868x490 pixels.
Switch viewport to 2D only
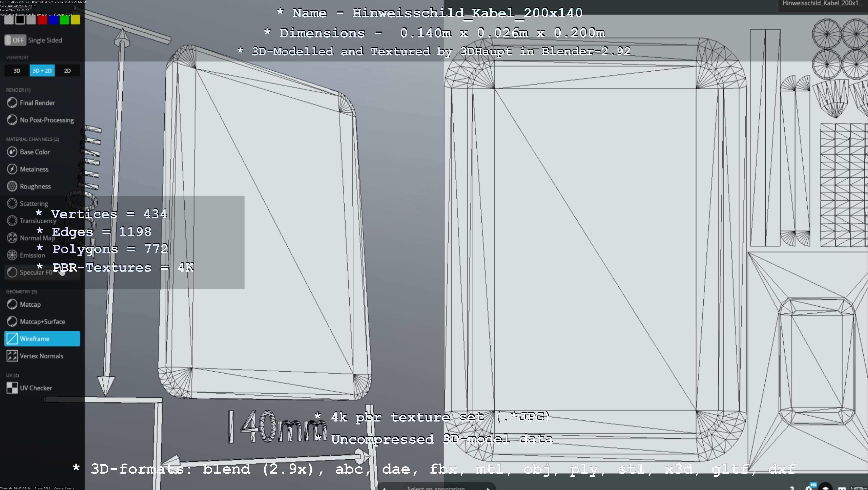pyautogui.click(x=67, y=71)
